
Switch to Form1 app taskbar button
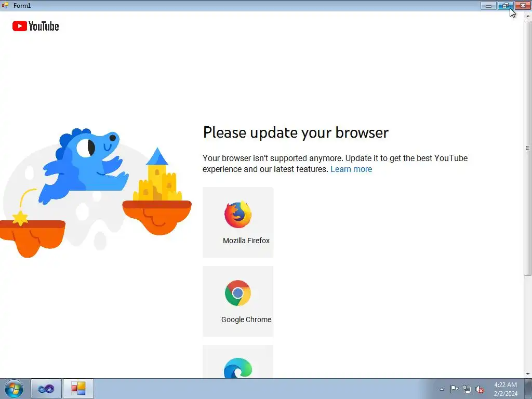pyautogui.click(x=78, y=389)
